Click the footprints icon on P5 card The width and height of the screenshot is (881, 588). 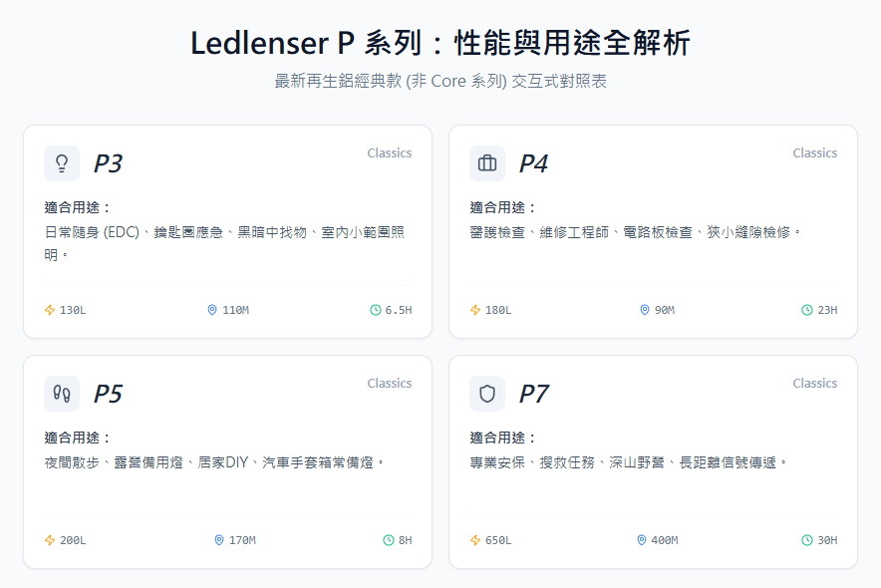point(62,394)
